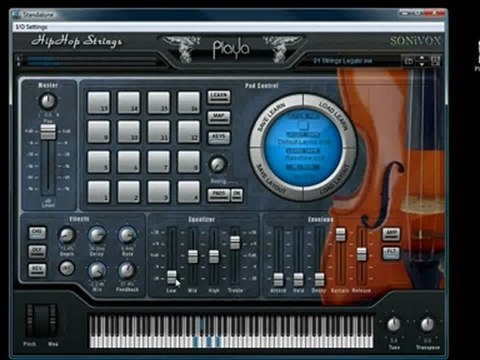Trigger pad 12

coord(189,132)
